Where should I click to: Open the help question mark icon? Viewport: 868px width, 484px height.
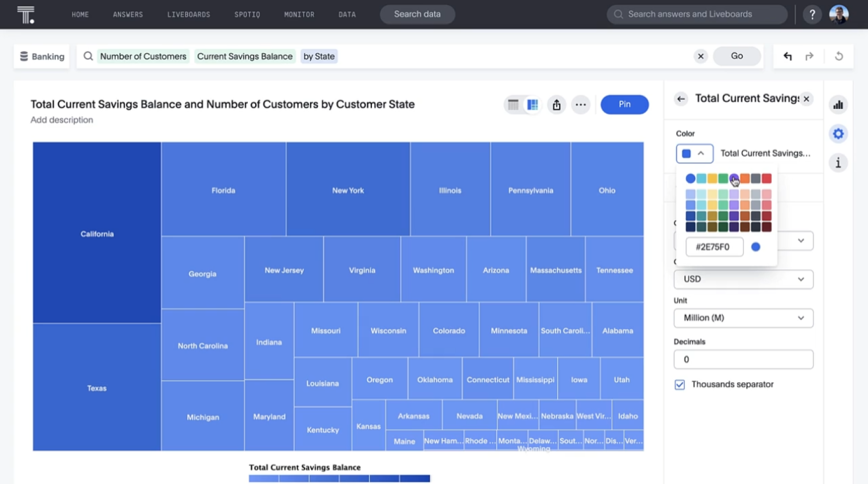pos(812,14)
